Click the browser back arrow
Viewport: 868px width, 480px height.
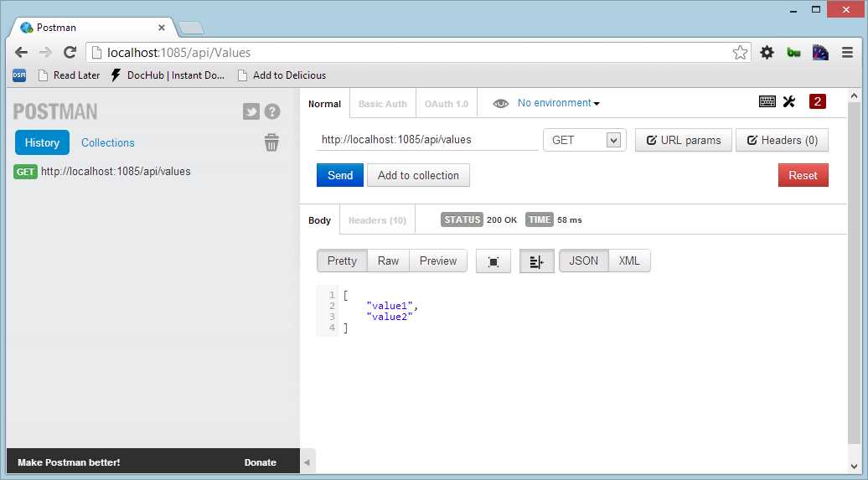21,53
